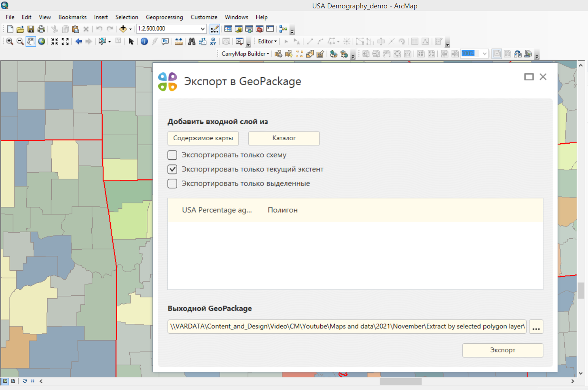Screen dimensions: 588x390
Task: Open the Geoprocessing menu
Action: coord(164,17)
